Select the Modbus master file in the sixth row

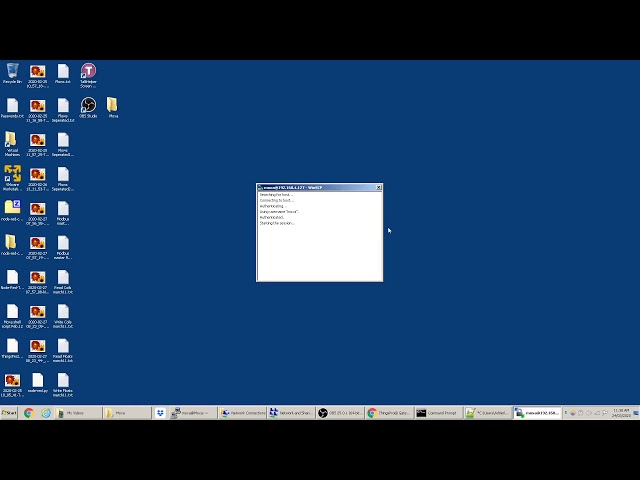click(x=63, y=247)
